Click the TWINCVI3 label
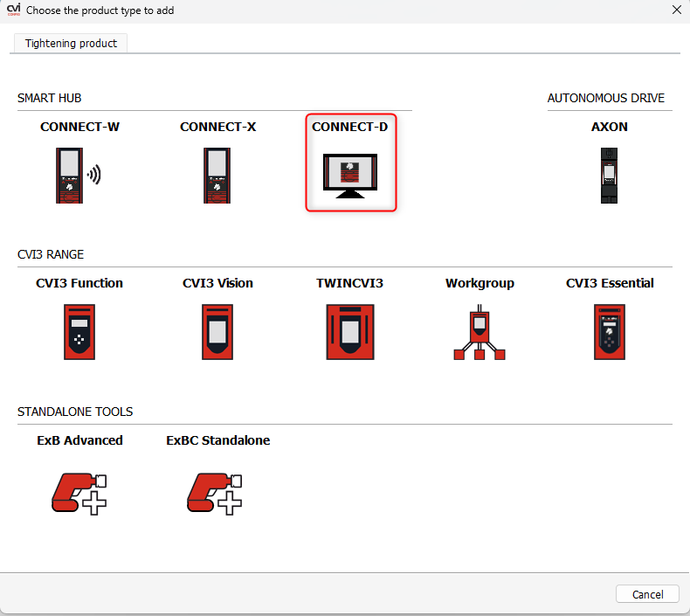690x616 pixels. tap(350, 283)
